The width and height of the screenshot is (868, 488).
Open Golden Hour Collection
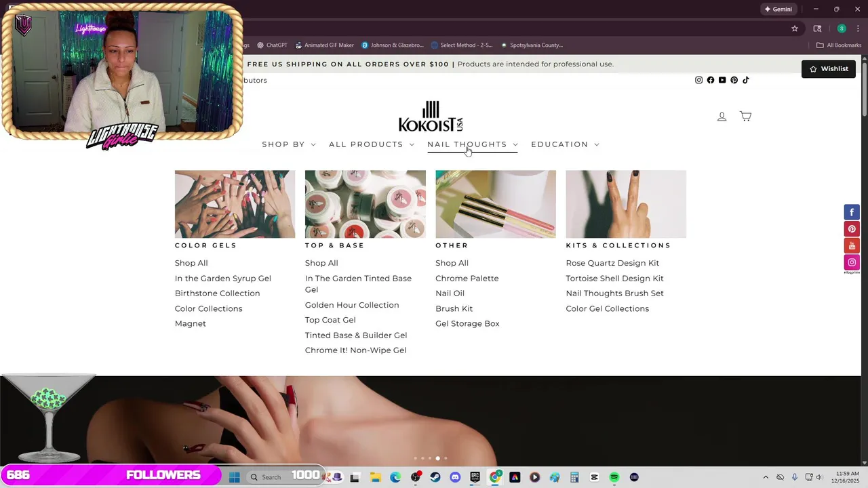(x=352, y=305)
